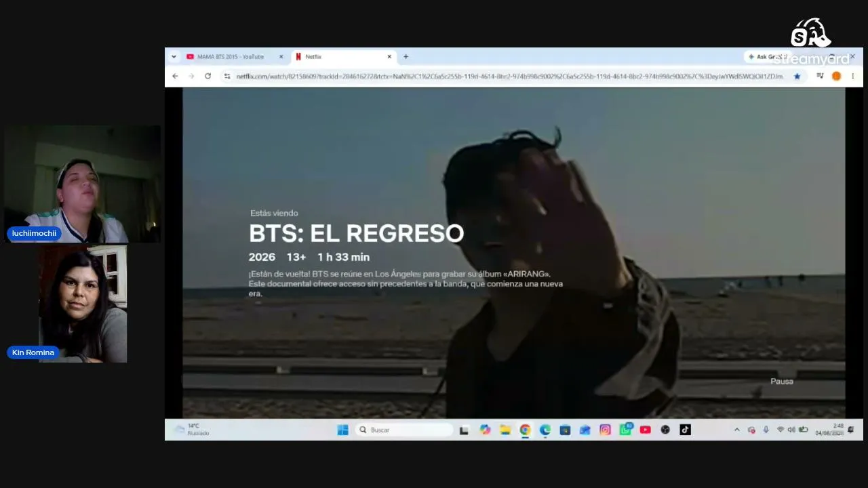This screenshot has height=488, width=868.
Task: Click the "1 h 33 min" duration
Action: (344, 257)
